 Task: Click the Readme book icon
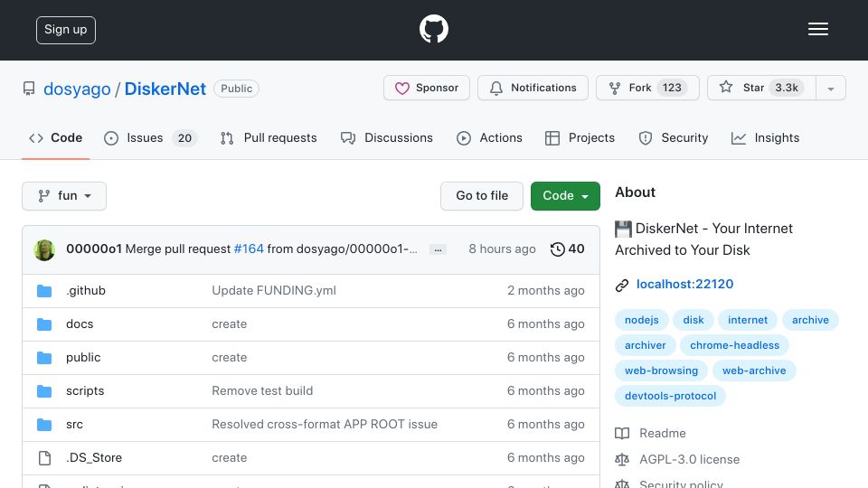pyautogui.click(x=622, y=433)
